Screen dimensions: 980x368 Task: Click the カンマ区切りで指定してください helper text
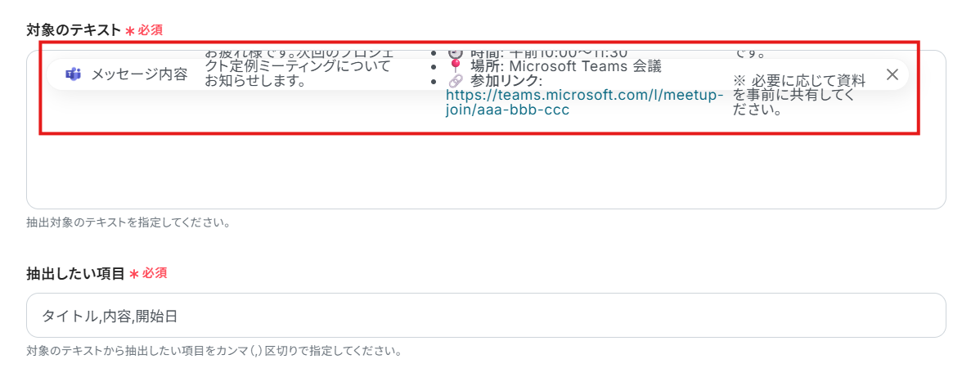pyautogui.click(x=214, y=352)
